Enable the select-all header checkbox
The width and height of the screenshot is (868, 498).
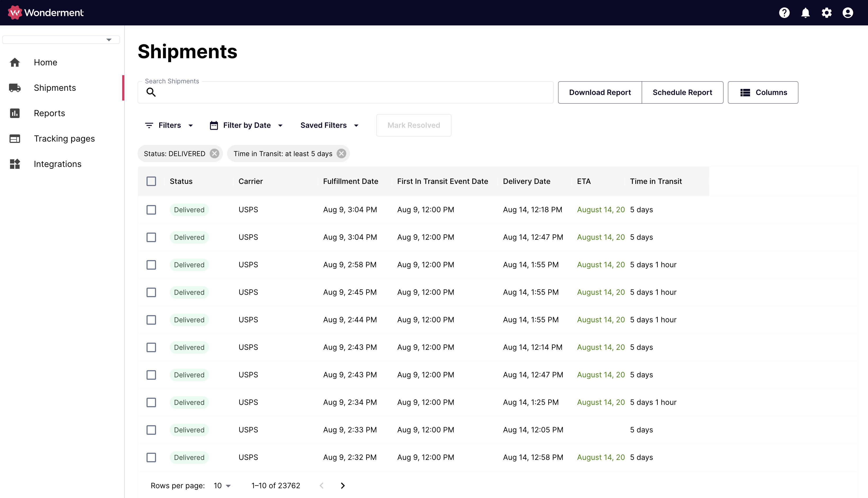point(152,181)
